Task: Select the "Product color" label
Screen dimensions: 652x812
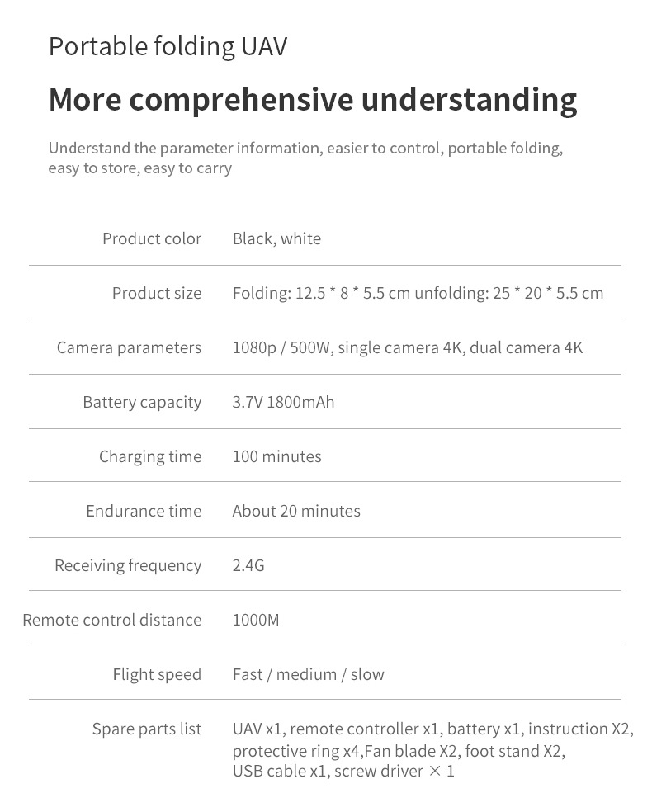Action: click(x=152, y=238)
